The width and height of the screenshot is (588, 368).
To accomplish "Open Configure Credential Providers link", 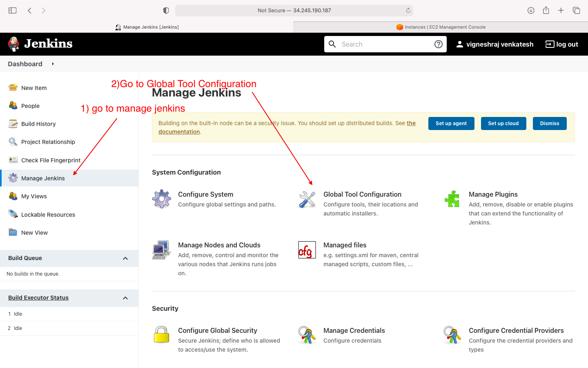I will pos(516,330).
